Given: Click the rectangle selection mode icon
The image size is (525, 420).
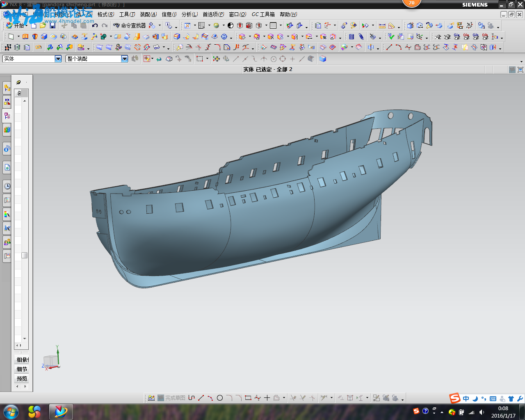Looking at the screenshot, I should coord(200,59).
